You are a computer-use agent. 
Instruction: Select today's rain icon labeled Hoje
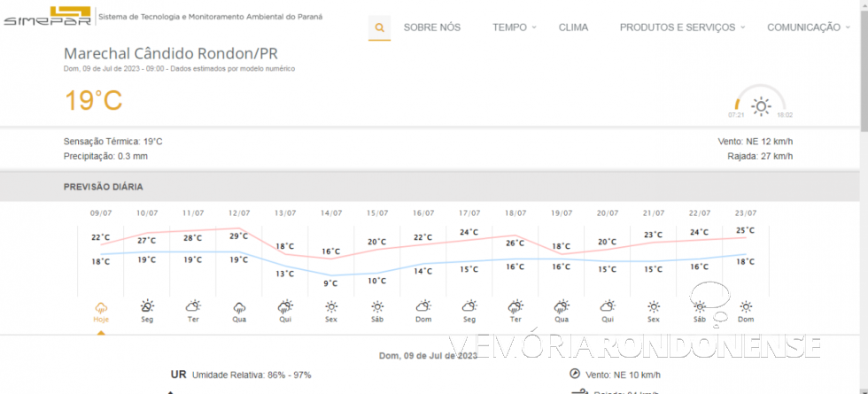pyautogui.click(x=101, y=307)
